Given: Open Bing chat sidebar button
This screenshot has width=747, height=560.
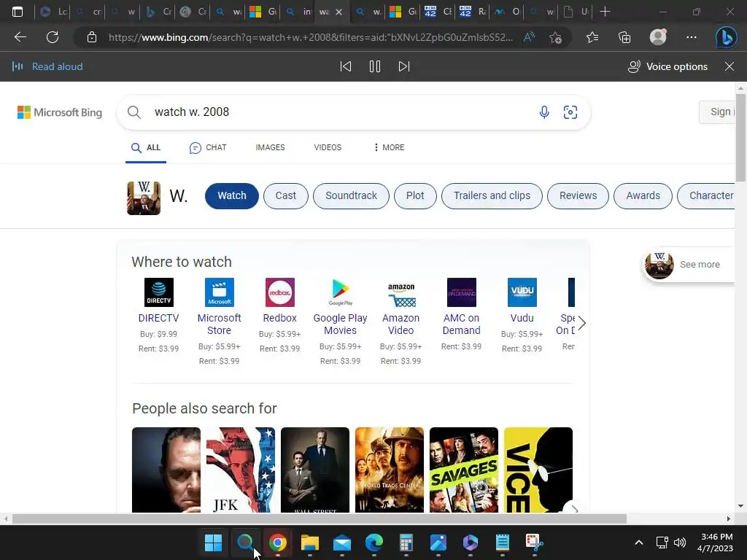Looking at the screenshot, I should coord(726,37).
